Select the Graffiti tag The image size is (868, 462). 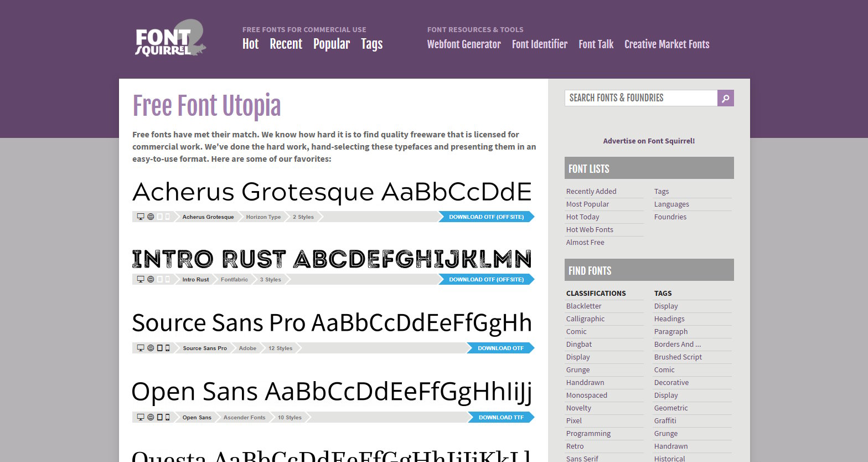click(x=665, y=420)
